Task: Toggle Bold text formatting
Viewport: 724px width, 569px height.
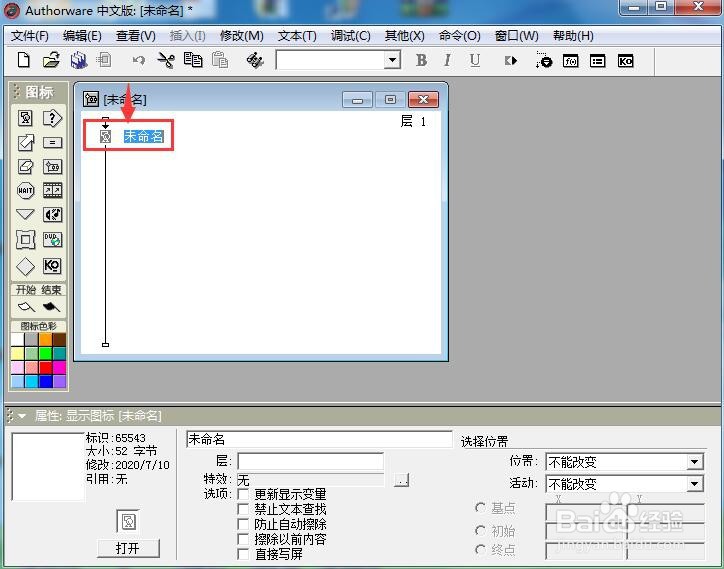Action: click(x=421, y=61)
